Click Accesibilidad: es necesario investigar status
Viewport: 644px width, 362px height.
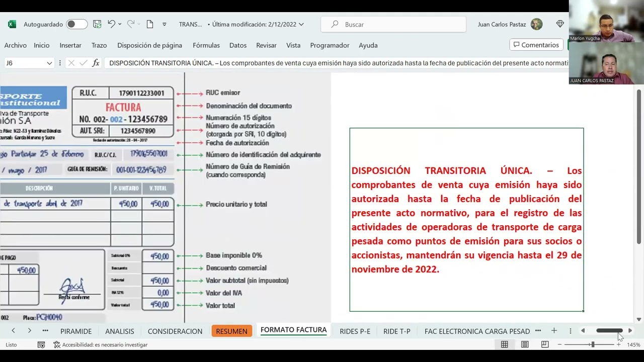pos(101,345)
